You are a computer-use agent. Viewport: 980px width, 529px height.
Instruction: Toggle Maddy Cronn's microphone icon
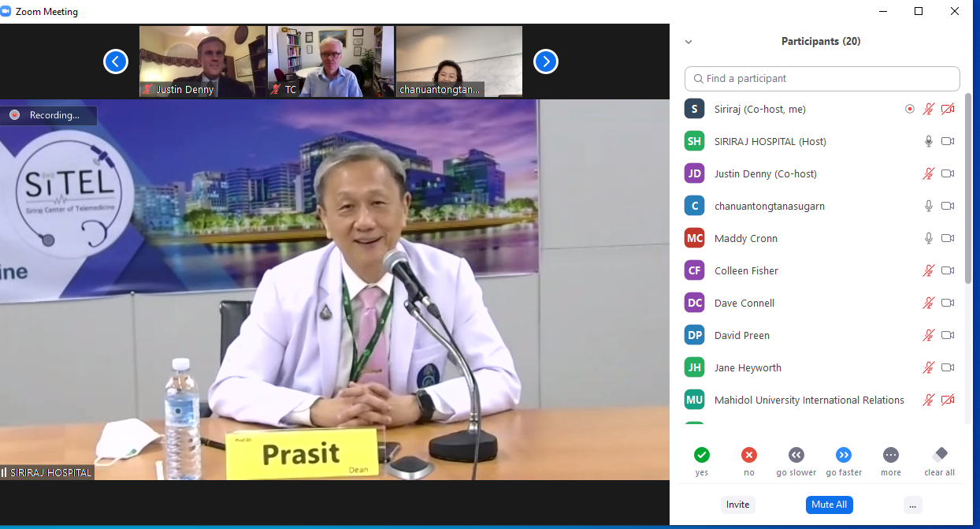click(929, 238)
